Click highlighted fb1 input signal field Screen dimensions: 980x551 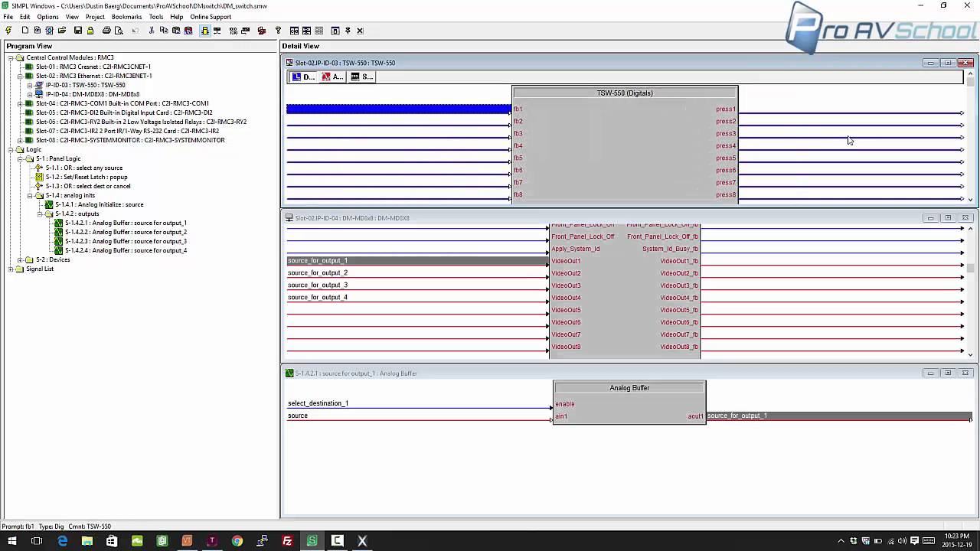click(x=399, y=109)
